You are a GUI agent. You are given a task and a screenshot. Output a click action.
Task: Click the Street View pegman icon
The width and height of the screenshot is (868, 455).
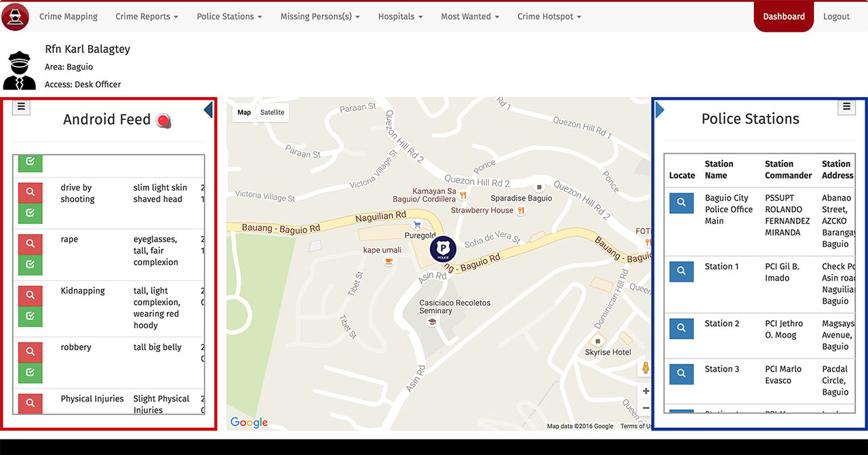pos(646,368)
